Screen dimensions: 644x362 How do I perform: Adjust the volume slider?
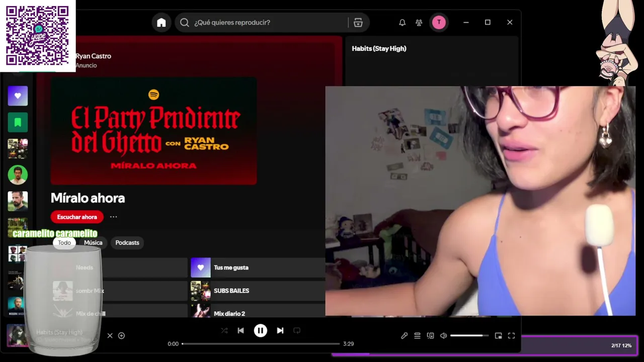click(469, 336)
